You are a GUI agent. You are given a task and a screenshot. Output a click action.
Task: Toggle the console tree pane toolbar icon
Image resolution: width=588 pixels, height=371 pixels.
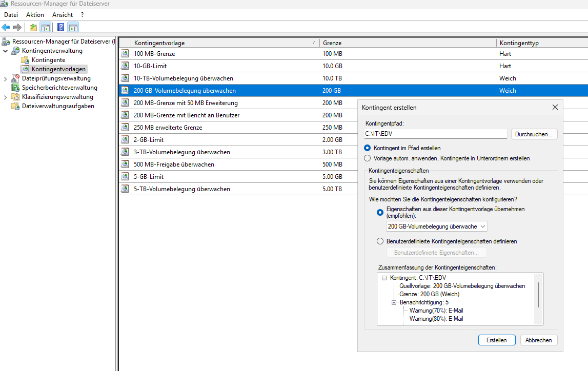(x=46, y=27)
